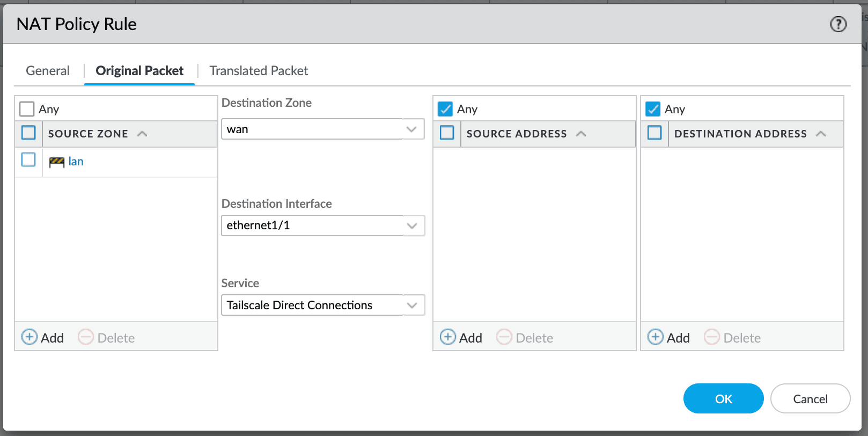Screen dimensions: 868x436
Task: Cancel the NAT Policy Rule dialog
Action: (810, 398)
